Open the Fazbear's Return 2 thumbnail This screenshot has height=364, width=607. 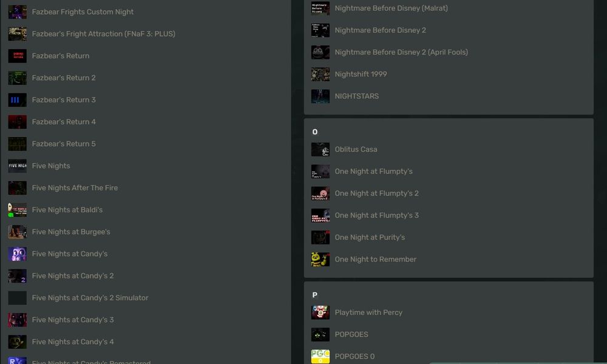18,78
